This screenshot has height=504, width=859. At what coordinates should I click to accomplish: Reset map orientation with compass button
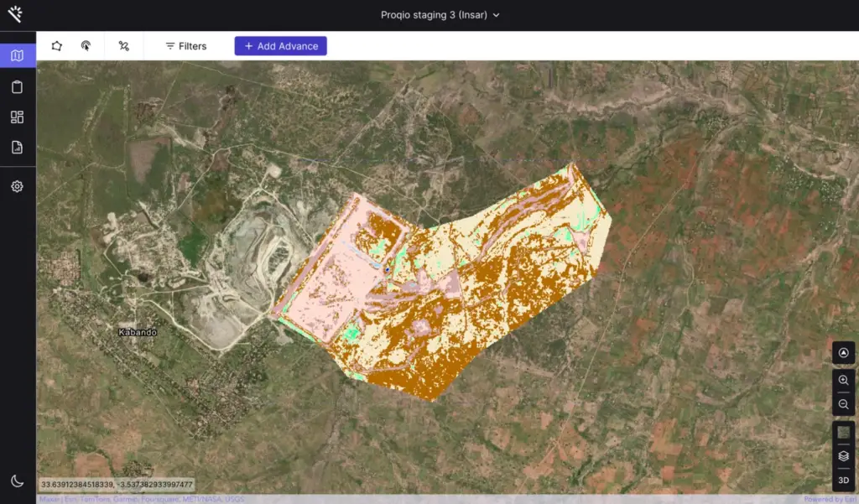pyautogui.click(x=843, y=353)
